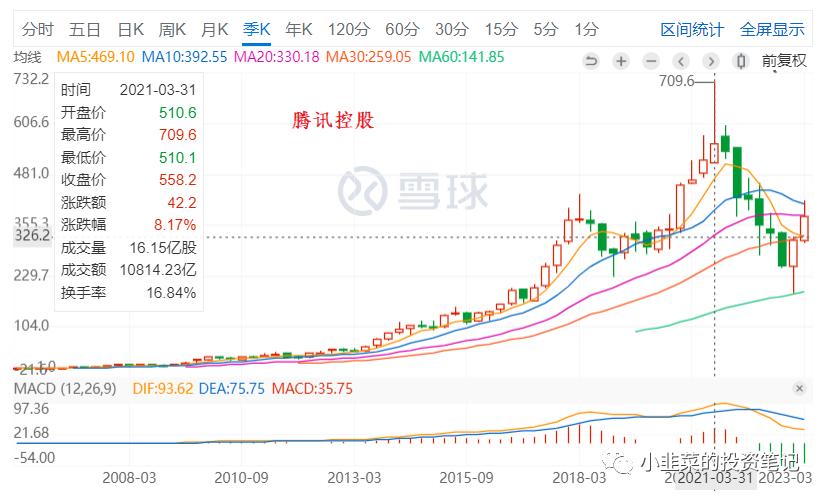Image resolution: width=826 pixels, height=498 pixels.
Task: Click the 21.68 MACD axis label
Action: (31, 433)
